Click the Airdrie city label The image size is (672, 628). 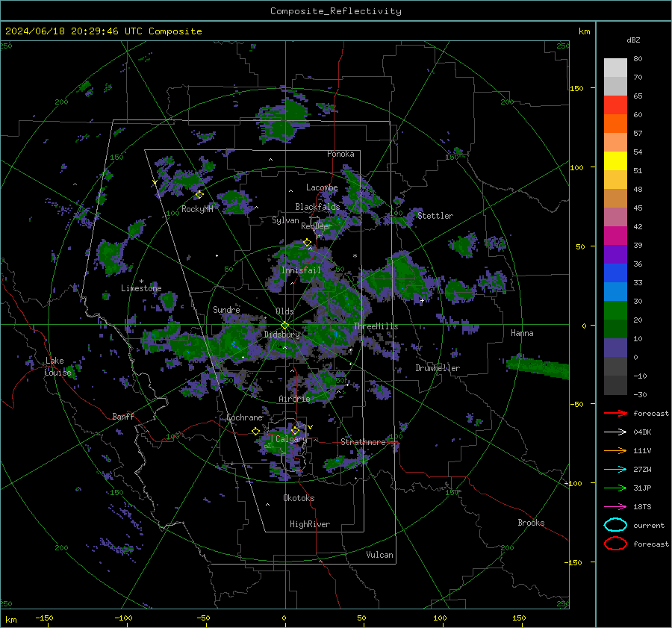pos(294,399)
